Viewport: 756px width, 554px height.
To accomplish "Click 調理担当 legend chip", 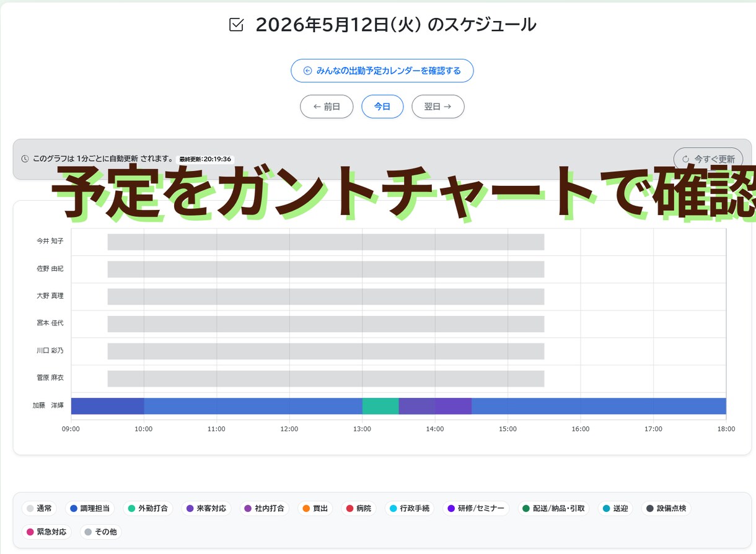I will tap(90, 509).
